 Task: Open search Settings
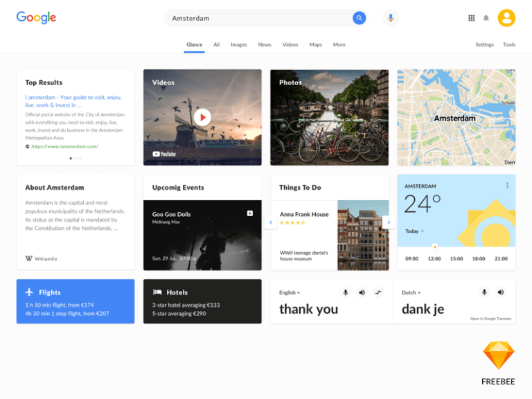tap(484, 44)
